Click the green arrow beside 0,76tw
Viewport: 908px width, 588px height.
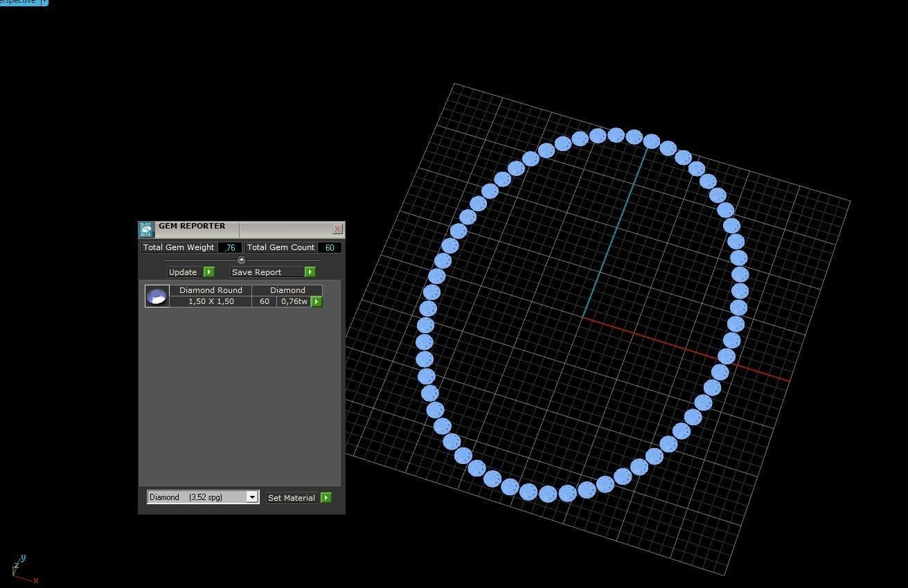point(317,301)
